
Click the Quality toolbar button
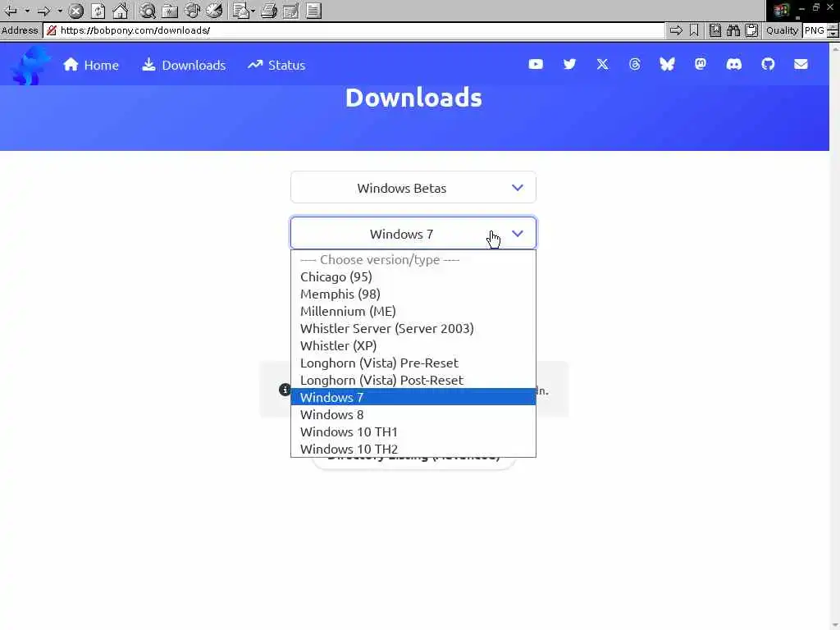tap(782, 30)
